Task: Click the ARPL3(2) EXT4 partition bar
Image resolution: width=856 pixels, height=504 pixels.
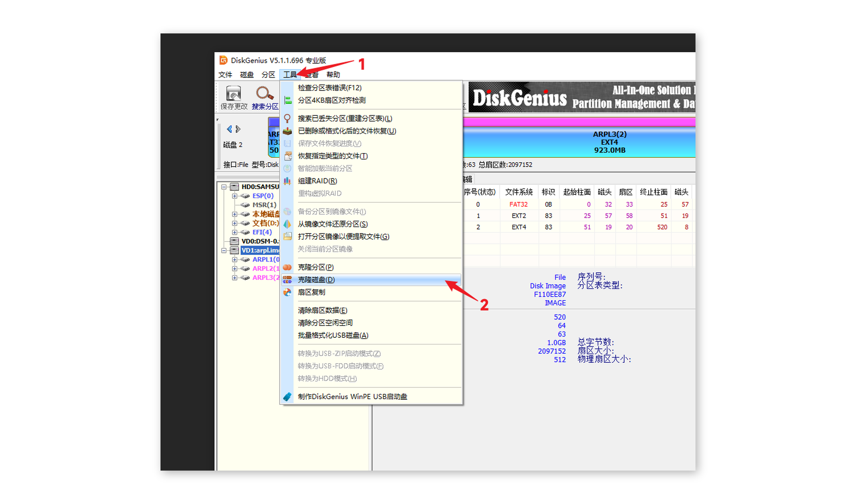Action: coord(579,142)
